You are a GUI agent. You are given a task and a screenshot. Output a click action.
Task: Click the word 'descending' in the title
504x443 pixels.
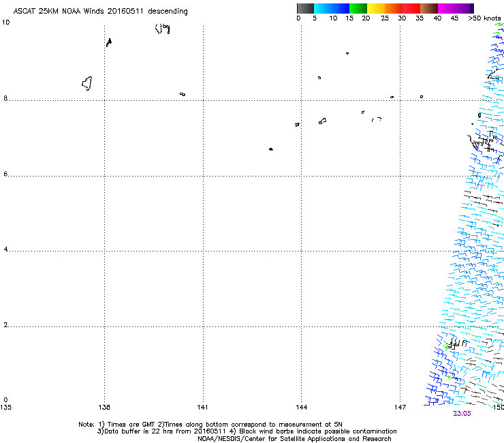click(x=168, y=12)
